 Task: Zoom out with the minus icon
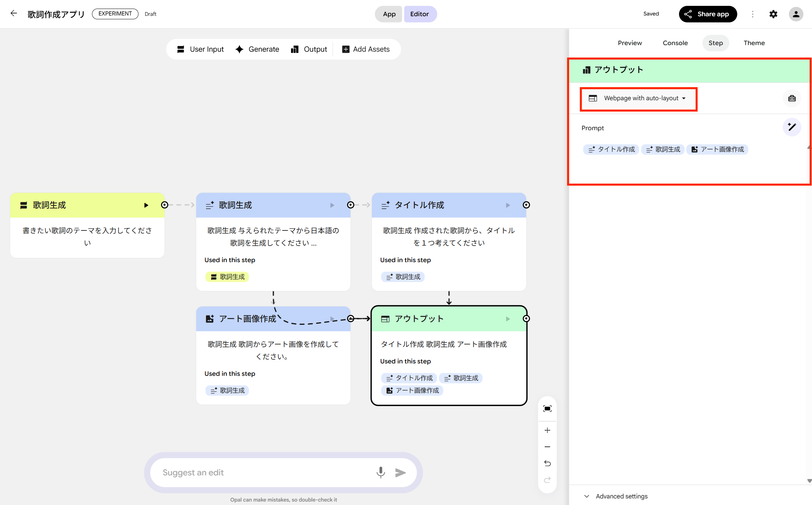547,447
